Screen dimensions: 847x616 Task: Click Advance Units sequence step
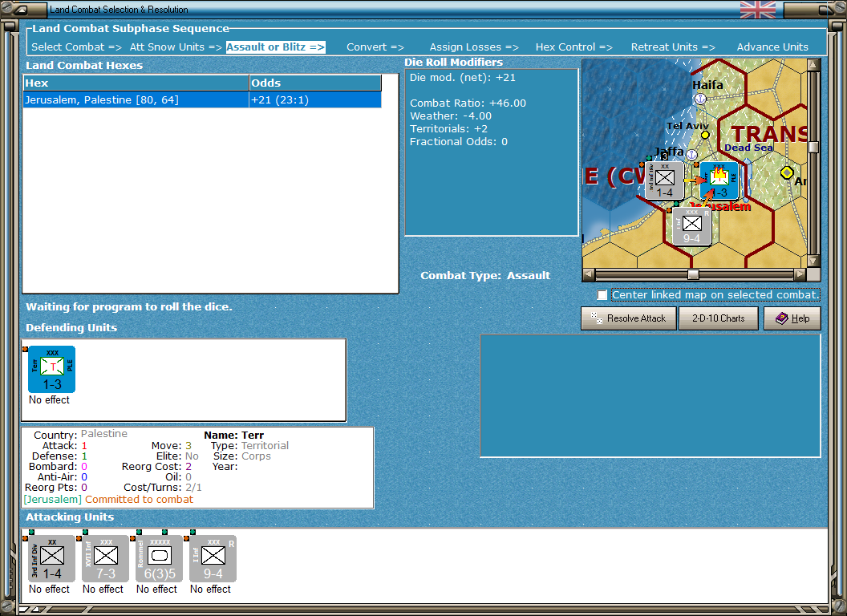772,47
